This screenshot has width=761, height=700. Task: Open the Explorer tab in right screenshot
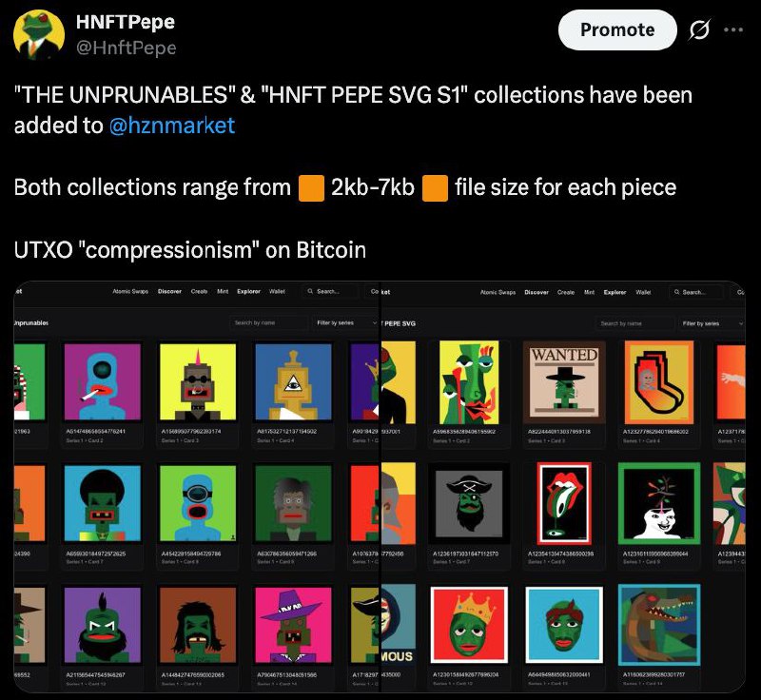point(615,292)
